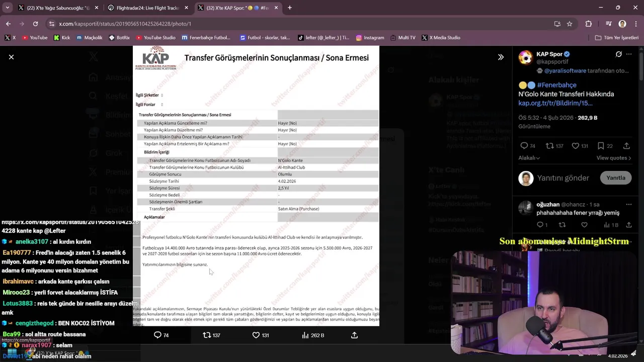Open the @yaralisoftware mention
This screenshot has width=644, height=362.
pos(565,71)
